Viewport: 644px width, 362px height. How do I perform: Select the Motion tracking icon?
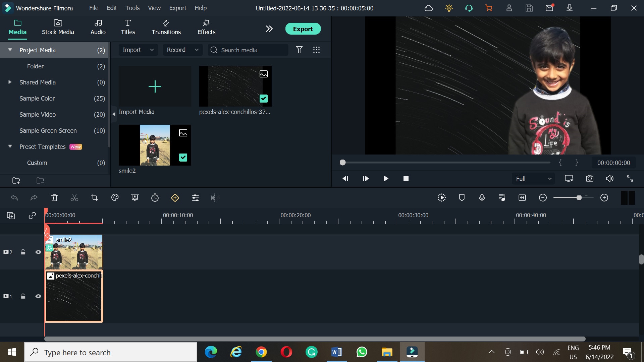[441, 197]
